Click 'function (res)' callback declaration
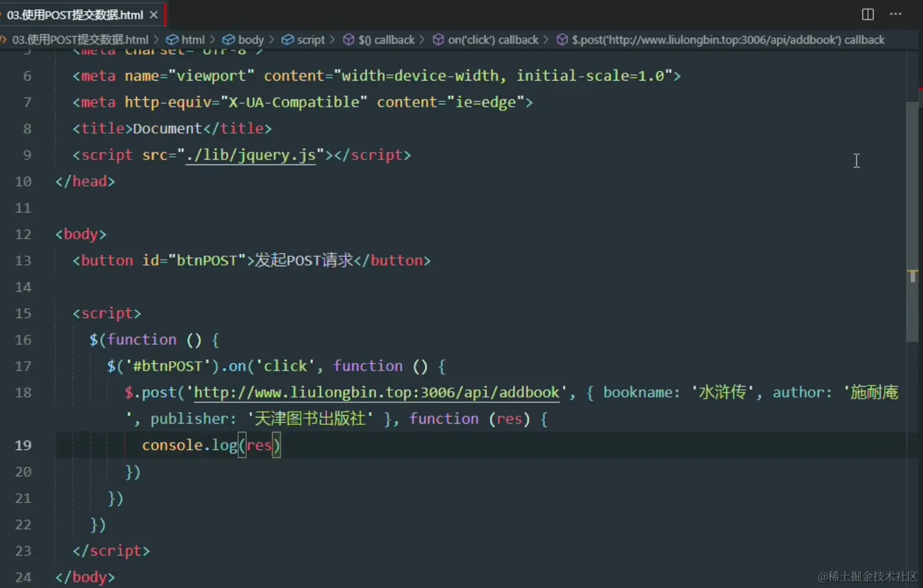The image size is (923, 588). coord(470,419)
